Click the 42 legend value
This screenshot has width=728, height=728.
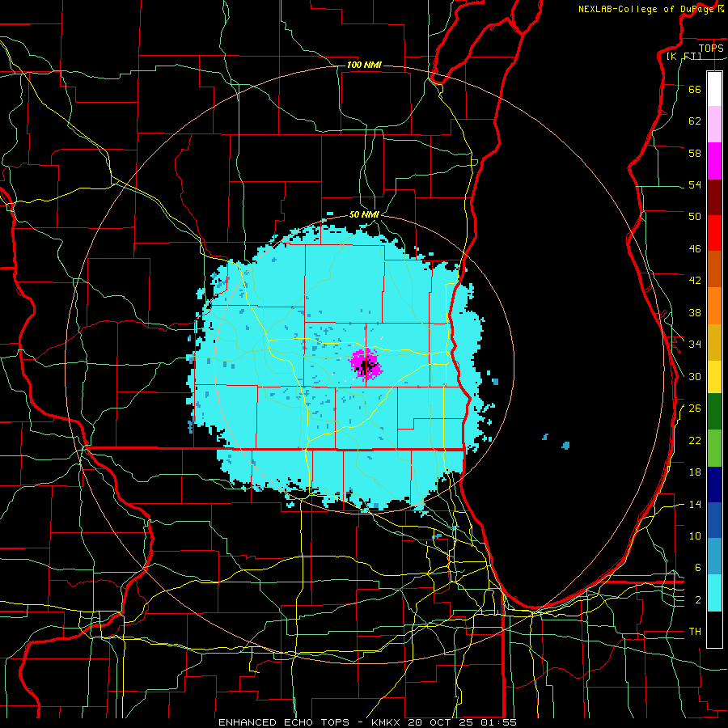click(x=695, y=281)
